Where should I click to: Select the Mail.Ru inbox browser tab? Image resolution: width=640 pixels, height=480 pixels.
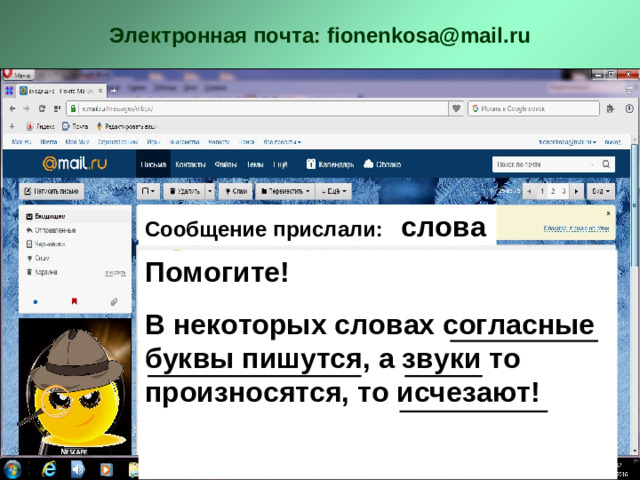61,91
